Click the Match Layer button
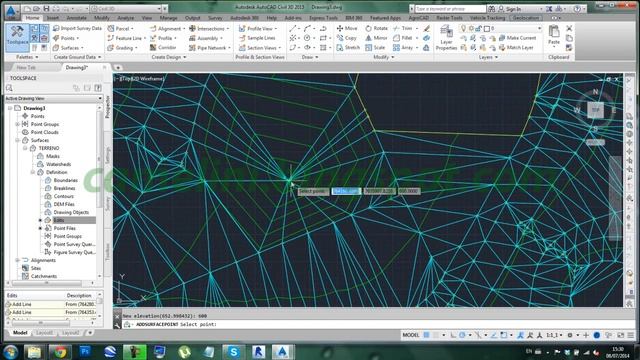 [x=516, y=48]
